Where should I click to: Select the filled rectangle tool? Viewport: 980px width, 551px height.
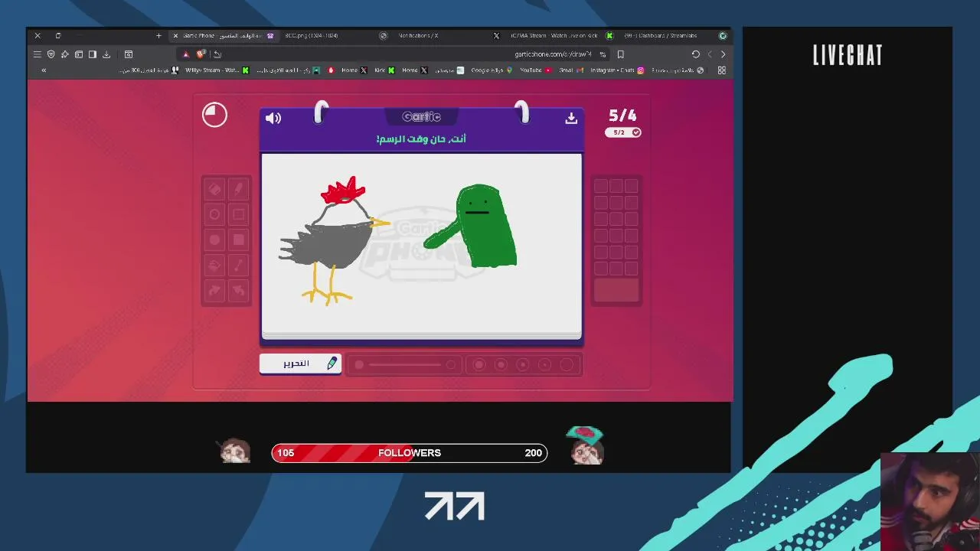238,240
